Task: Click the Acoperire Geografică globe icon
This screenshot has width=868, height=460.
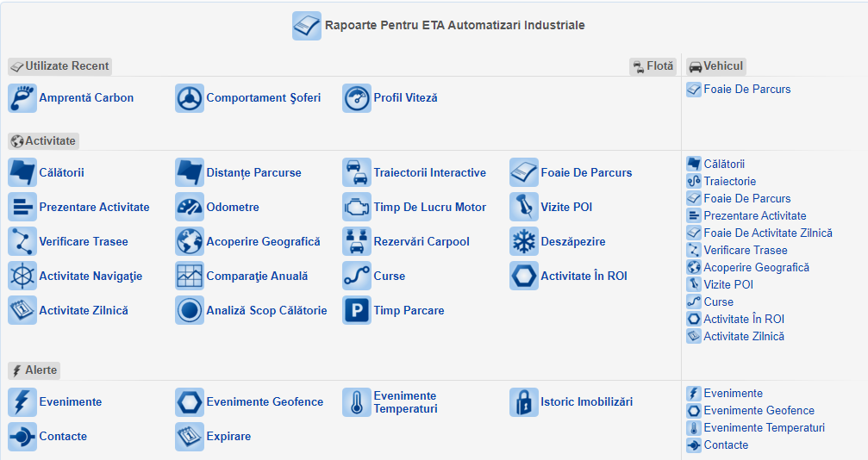Action: click(190, 242)
